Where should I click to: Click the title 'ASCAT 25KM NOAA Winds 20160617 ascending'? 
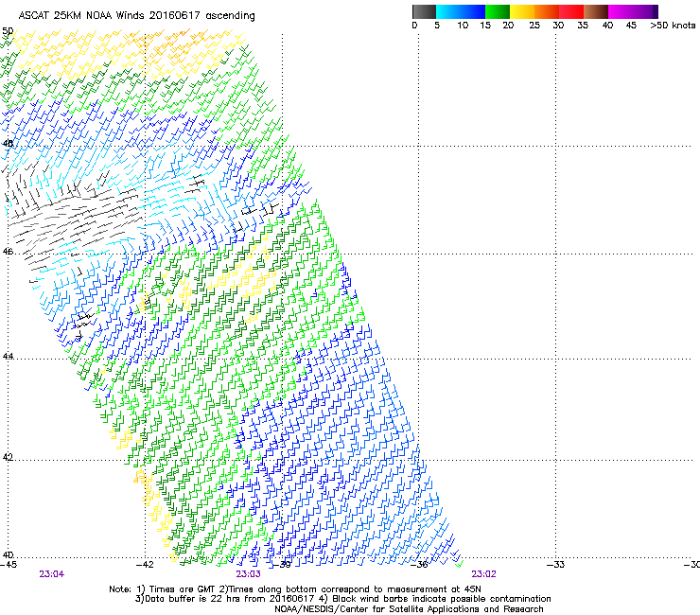[x=136, y=16]
